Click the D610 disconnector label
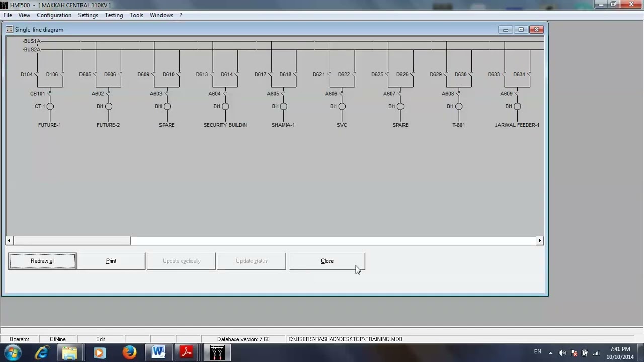This screenshot has width=644, height=362. point(169,74)
